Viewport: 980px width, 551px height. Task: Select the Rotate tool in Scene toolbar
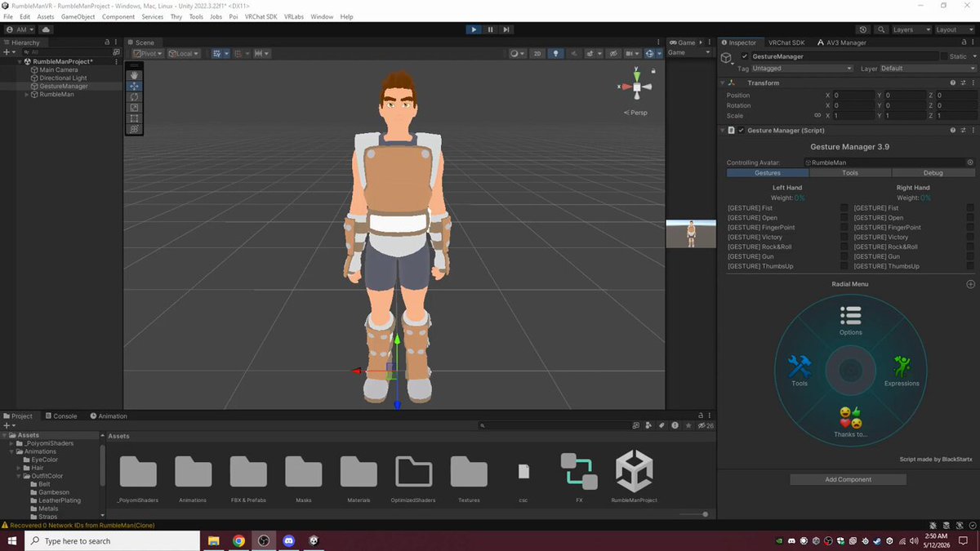pyautogui.click(x=134, y=96)
